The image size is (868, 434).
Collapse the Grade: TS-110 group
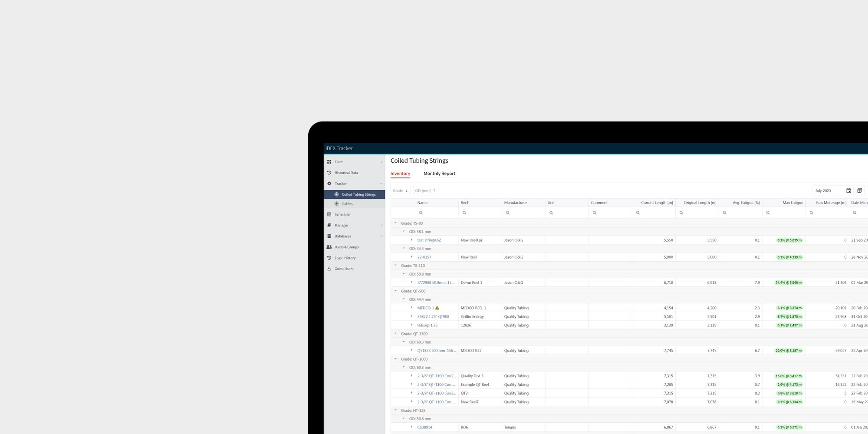point(395,265)
